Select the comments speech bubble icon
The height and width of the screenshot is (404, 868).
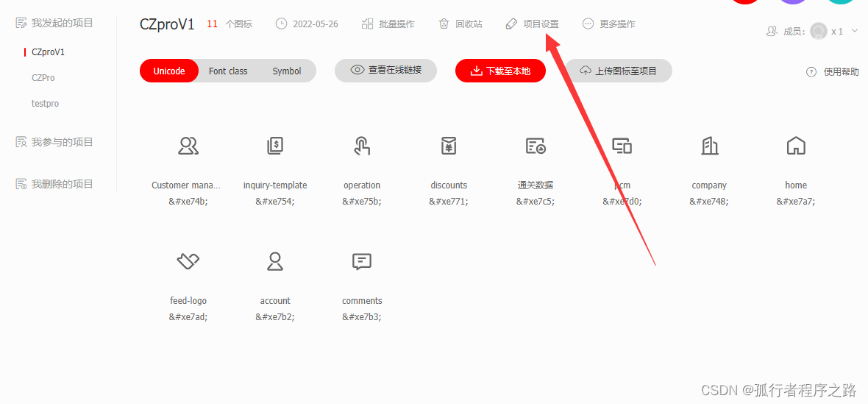362,261
